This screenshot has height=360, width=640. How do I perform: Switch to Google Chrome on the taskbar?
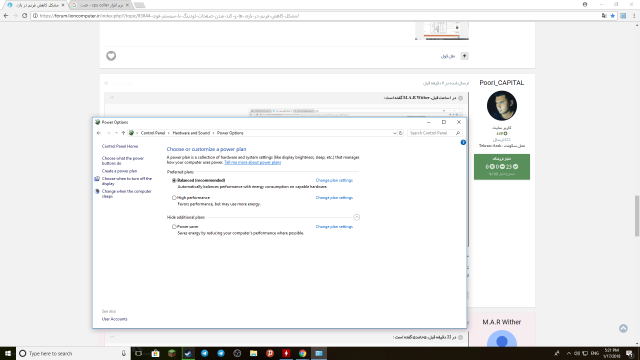coord(302,353)
